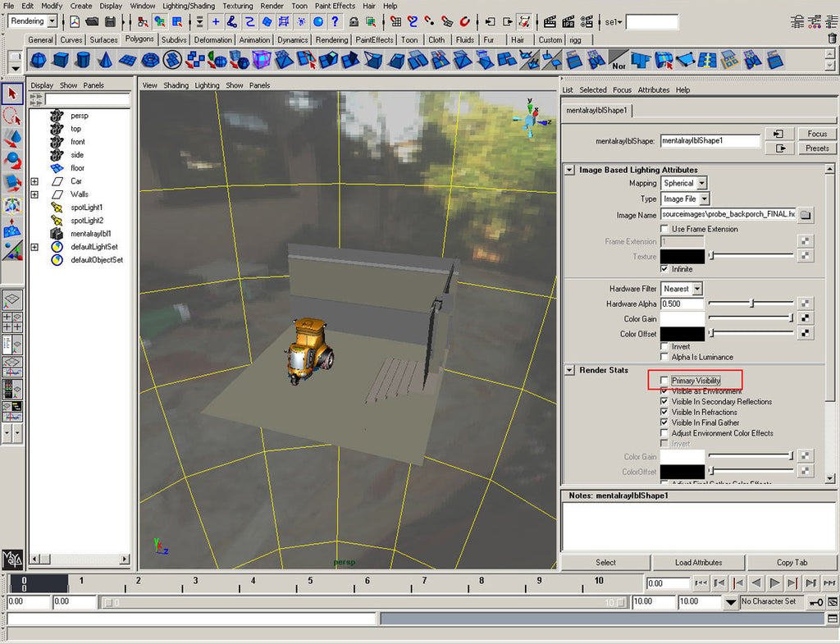This screenshot has width=840, height=644.
Task: Select spotLight1 in the outliner
Action: point(86,208)
